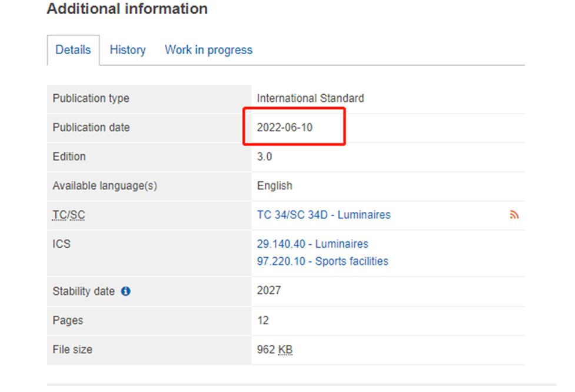Select the Work in progress tab
The height and width of the screenshot is (392, 575).
[x=209, y=50]
